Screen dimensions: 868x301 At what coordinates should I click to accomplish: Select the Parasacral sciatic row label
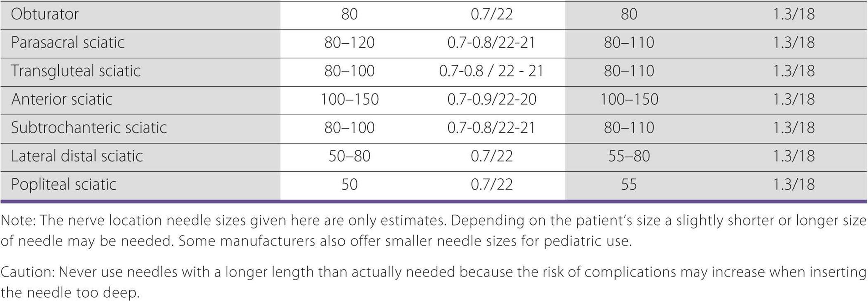[x=68, y=43]
